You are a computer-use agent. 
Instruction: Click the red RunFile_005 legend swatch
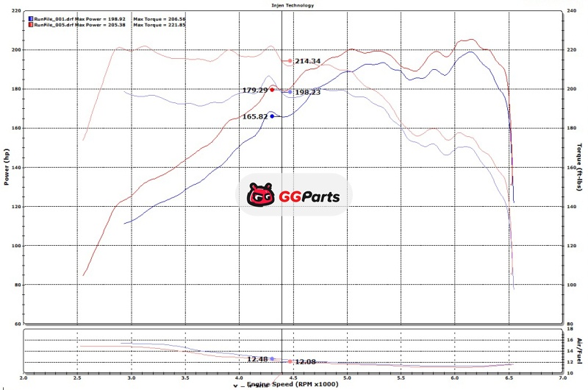[29, 24]
